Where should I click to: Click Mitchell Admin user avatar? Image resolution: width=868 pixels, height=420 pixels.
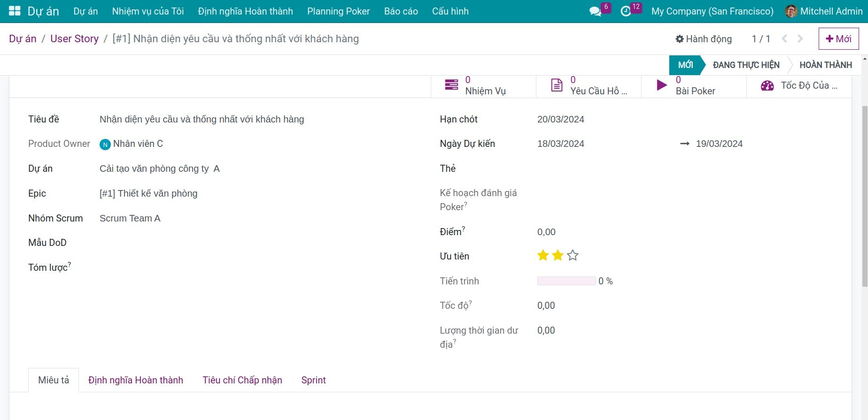click(791, 11)
